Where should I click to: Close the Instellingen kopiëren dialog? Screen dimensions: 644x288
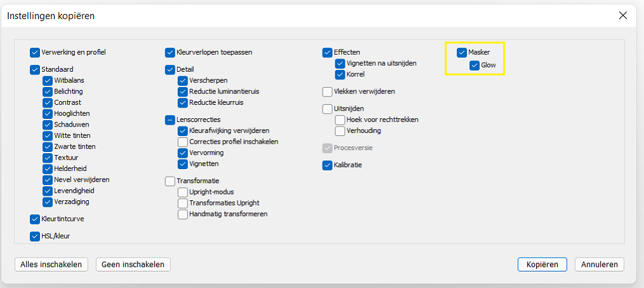(x=623, y=16)
